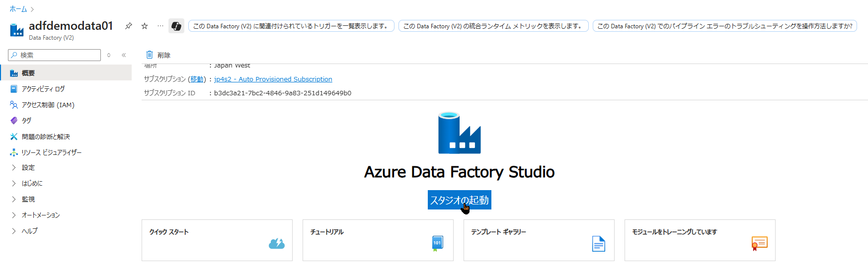
Task: Expand the 監視 section
Action: [x=14, y=200]
